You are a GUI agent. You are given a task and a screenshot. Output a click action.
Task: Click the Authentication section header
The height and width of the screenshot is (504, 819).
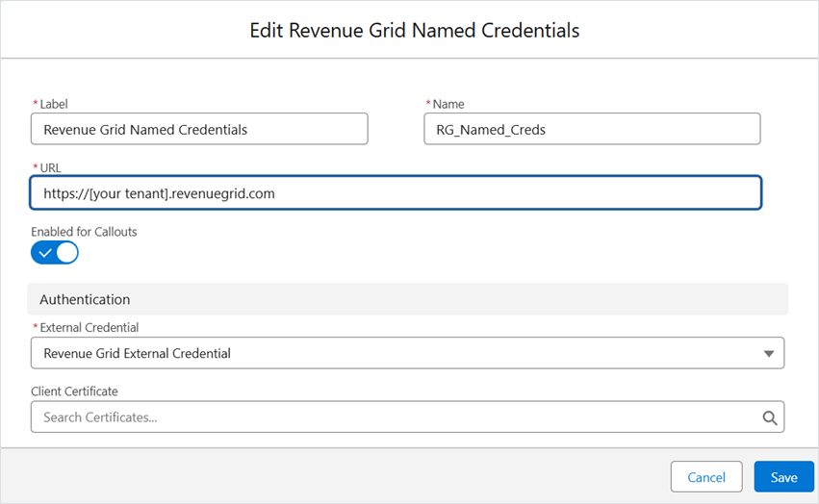[x=407, y=299]
